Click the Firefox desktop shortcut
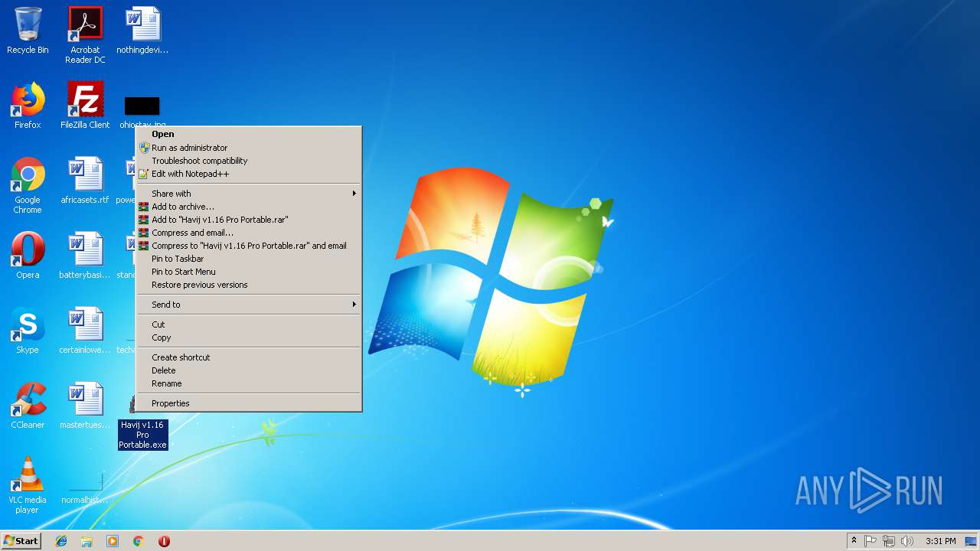 (28, 106)
